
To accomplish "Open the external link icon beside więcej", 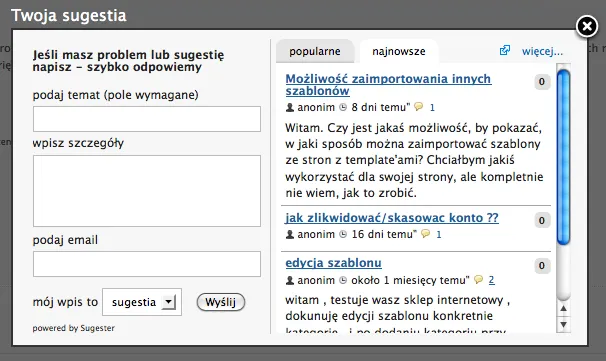I will tap(505, 50).
